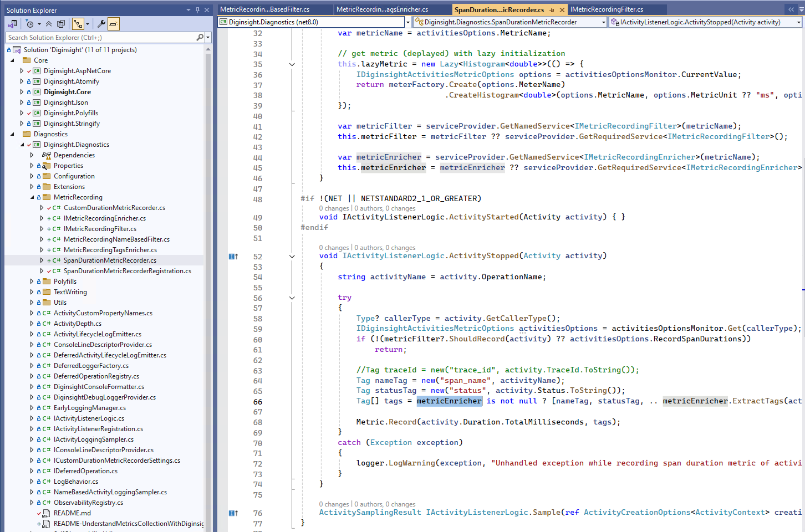Image resolution: width=805 pixels, height=532 pixels.
Task: Toggle the Preview Selected Items button
Action: pyautogui.click(x=113, y=24)
